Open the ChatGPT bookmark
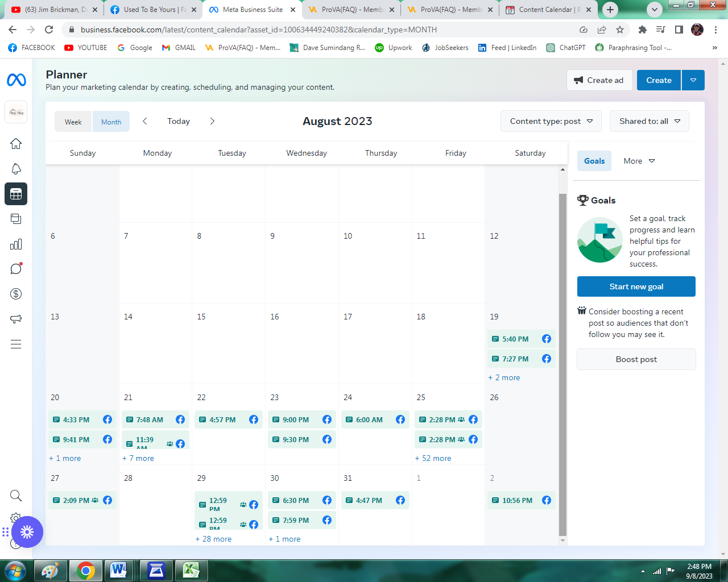Viewport: 728px width, 582px height. (566, 48)
